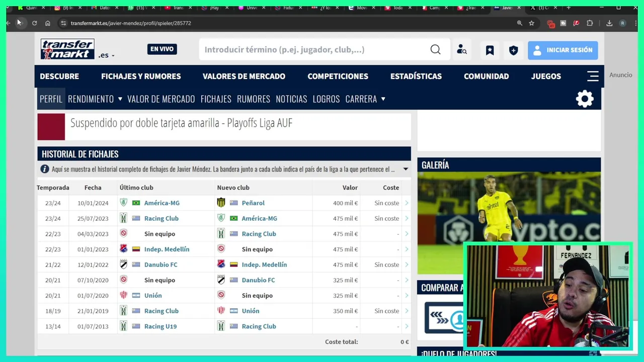Expand the transfer history info text arrow
644x362 pixels.
click(406, 169)
